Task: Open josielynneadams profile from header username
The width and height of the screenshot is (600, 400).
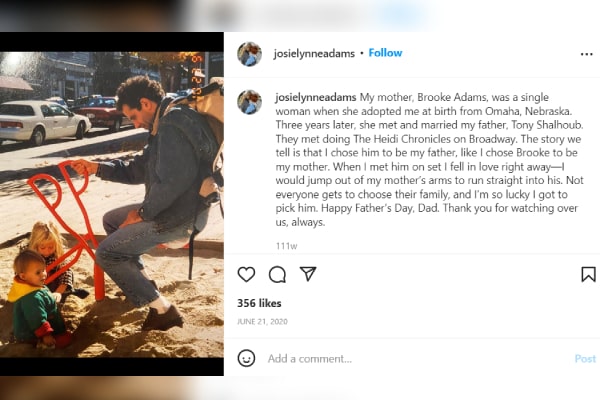Action: coord(314,54)
